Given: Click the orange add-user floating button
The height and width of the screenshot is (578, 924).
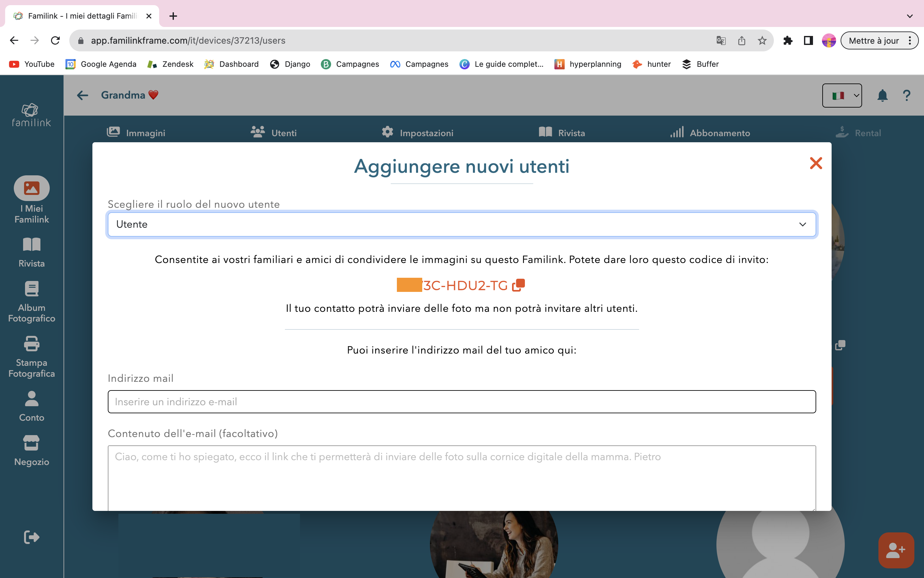Looking at the screenshot, I should tap(896, 550).
